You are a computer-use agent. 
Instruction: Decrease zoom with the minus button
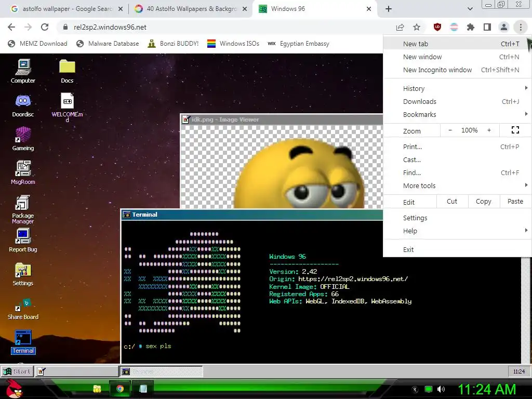point(450,130)
